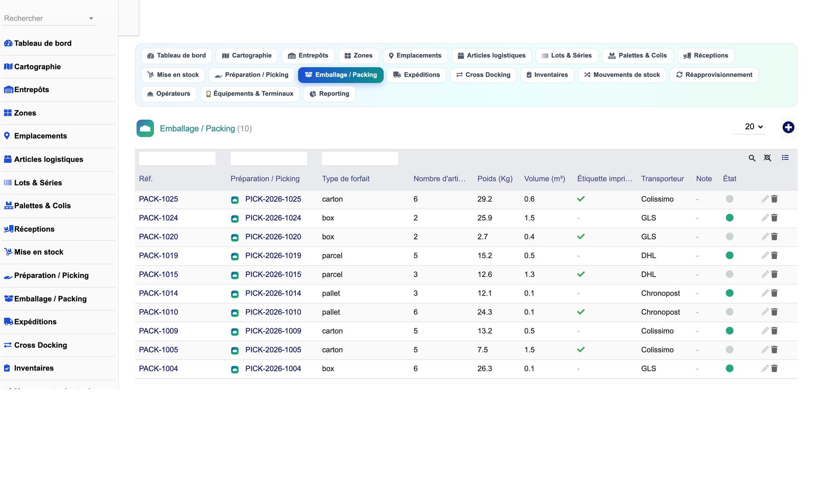Image resolution: width=815 pixels, height=504 pixels.
Task: Toggle the grey state dot of PACK-1025
Action: click(x=730, y=199)
